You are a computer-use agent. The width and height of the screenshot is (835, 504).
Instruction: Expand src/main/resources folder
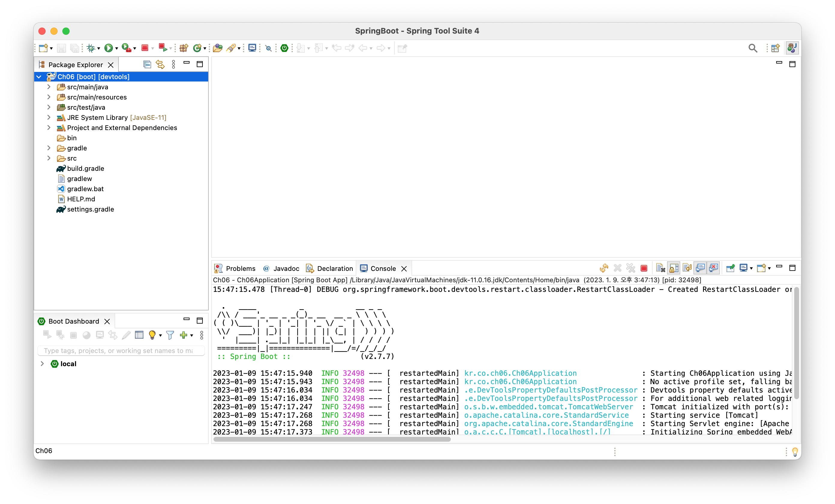pos(49,97)
